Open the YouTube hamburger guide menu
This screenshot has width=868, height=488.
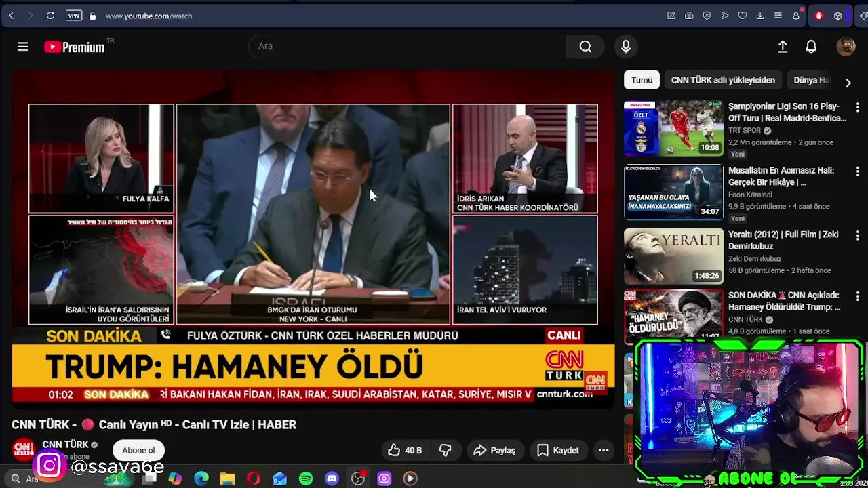[x=22, y=46]
